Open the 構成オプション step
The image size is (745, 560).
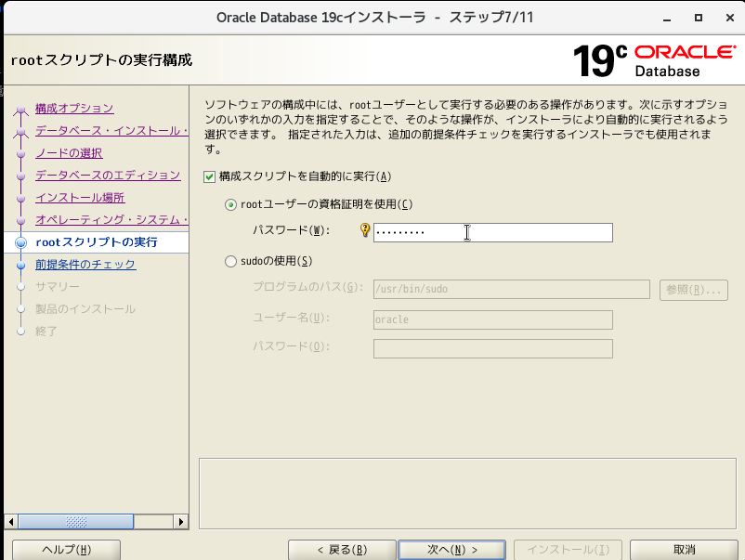point(74,109)
